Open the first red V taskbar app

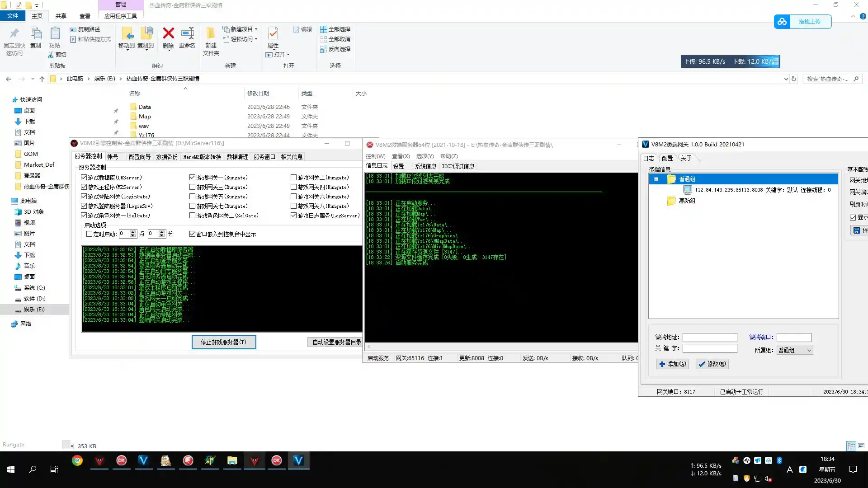(99, 460)
